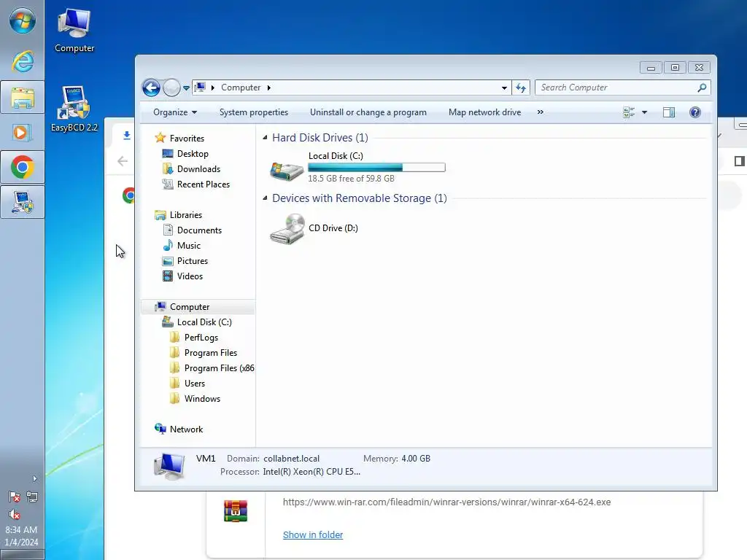Select the Local Disk (C:) drive icon
Viewport: 747px width, 560px height.
click(x=286, y=171)
